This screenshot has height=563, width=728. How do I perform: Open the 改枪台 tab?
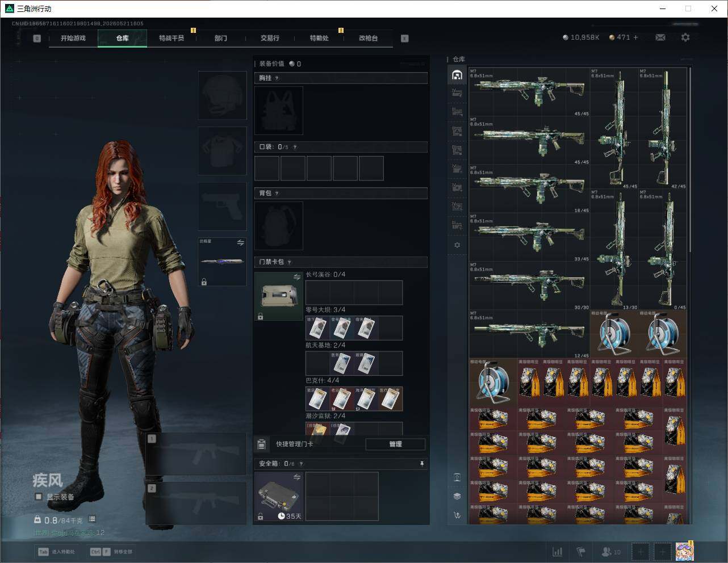tap(368, 38)
